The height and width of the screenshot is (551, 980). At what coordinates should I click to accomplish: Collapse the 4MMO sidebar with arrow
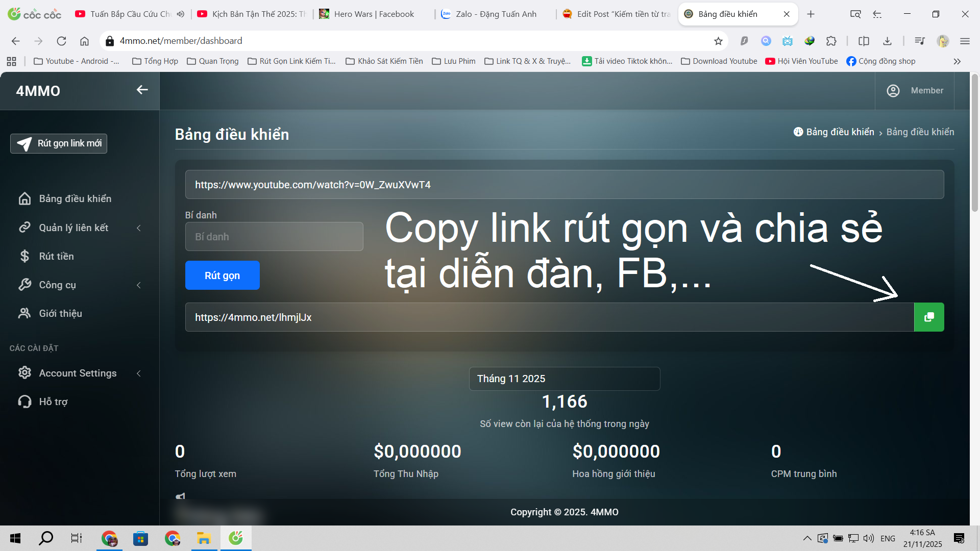[x=142, y=90]
